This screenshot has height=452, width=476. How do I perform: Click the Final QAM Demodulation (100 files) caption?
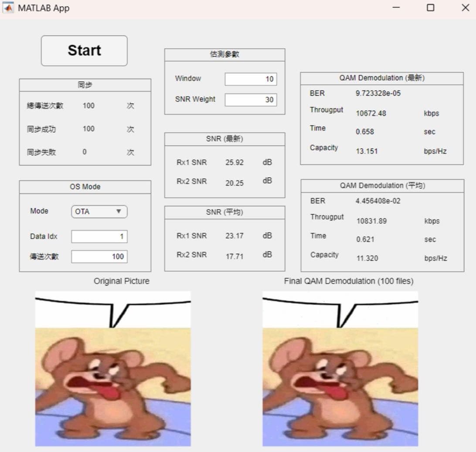coord(349,281)
